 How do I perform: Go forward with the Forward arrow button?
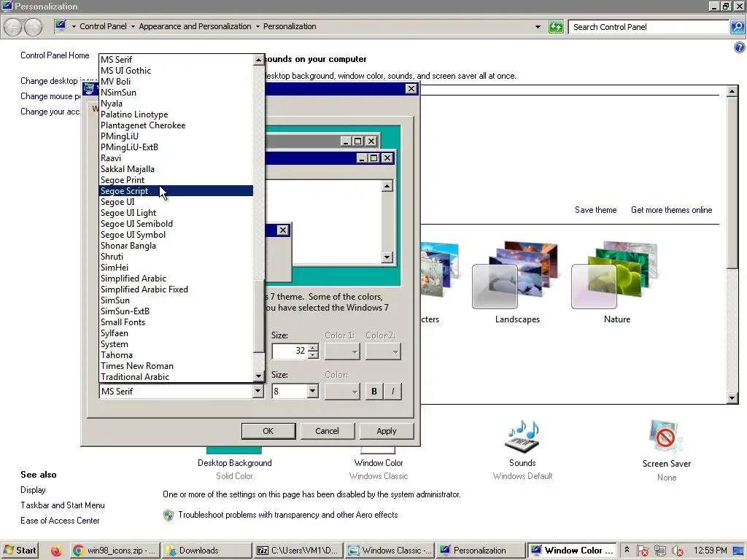[x=33, y=27]
